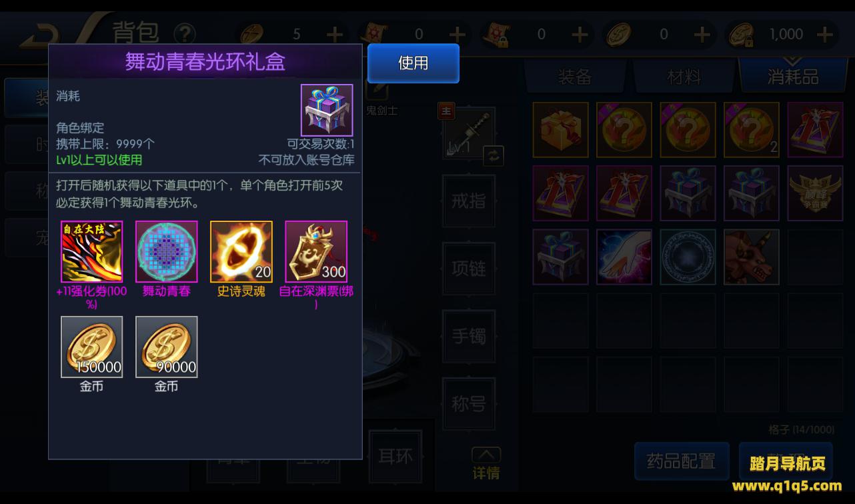
Task: Open the 背包 help question mark
Action: tap(185, 33)
